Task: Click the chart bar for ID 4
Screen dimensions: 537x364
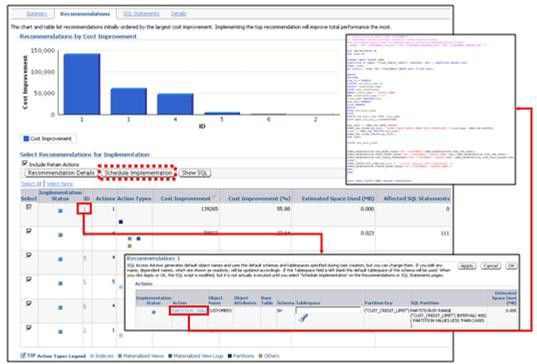Action: pyautogui.click(x=175, y=104)
